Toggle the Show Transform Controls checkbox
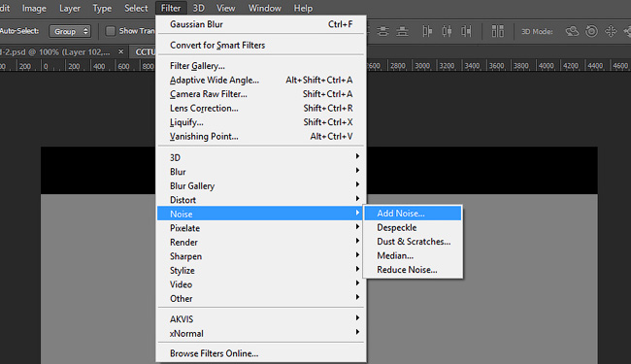The image size is (631, 364). pos(110,31)
